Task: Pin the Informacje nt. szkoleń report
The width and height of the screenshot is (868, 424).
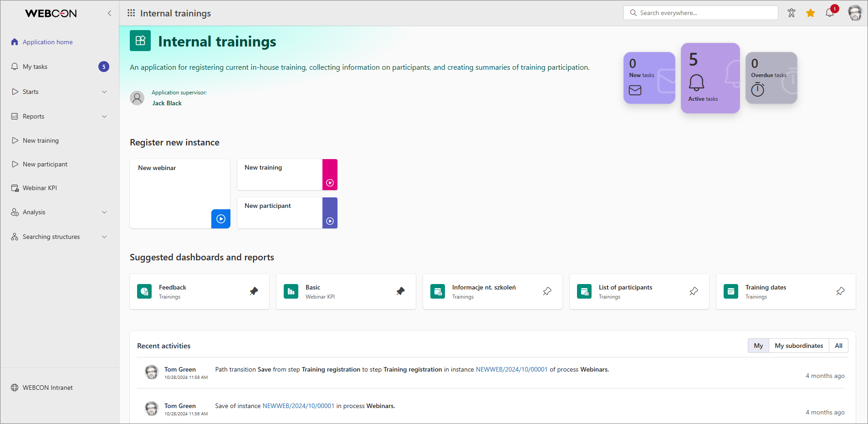Action: [x=547, y=291]
